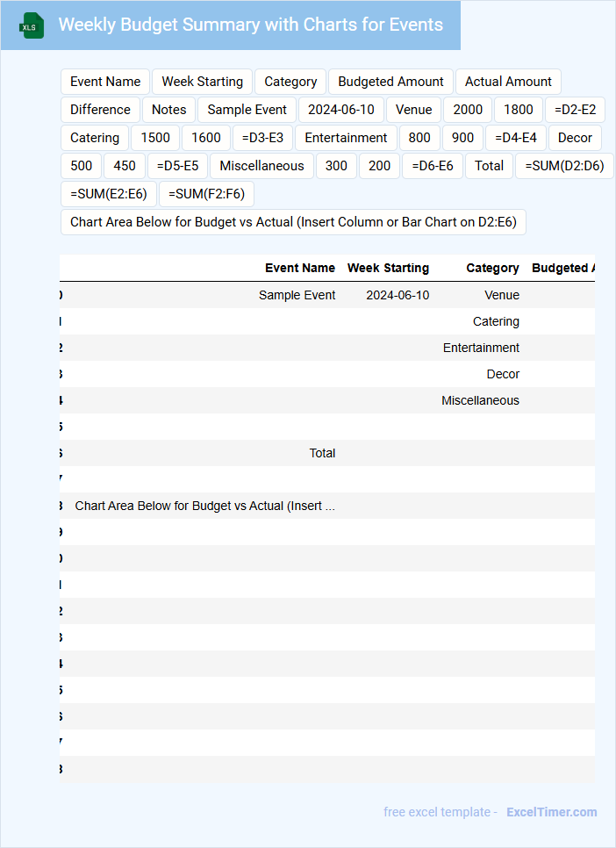Click the '2000' value chip
Image resolution: width=616 pixels, height=848 pixels.
click(x=468, y=110)
